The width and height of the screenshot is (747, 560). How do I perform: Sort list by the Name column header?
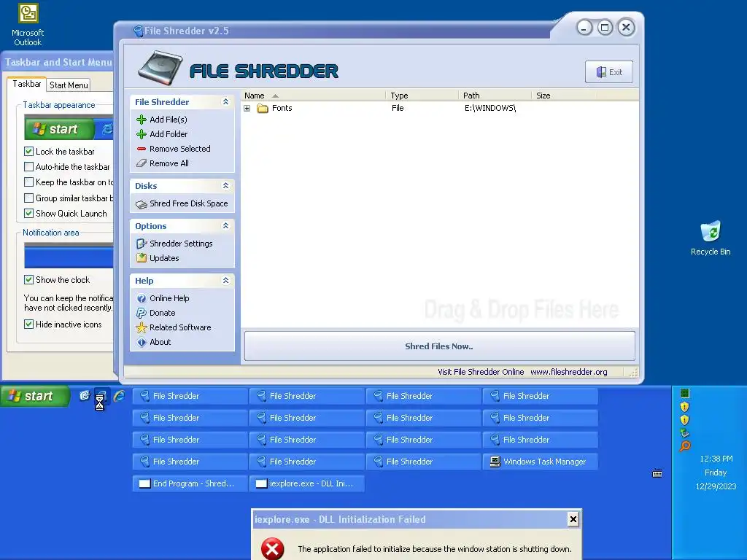pyautogui.click(x=314, y=96)
